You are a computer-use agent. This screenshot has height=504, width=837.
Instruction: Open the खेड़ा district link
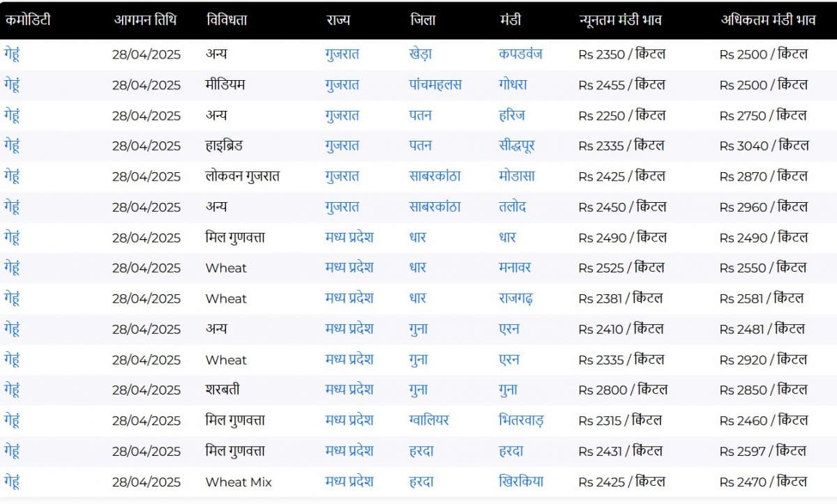click(421, 54)
